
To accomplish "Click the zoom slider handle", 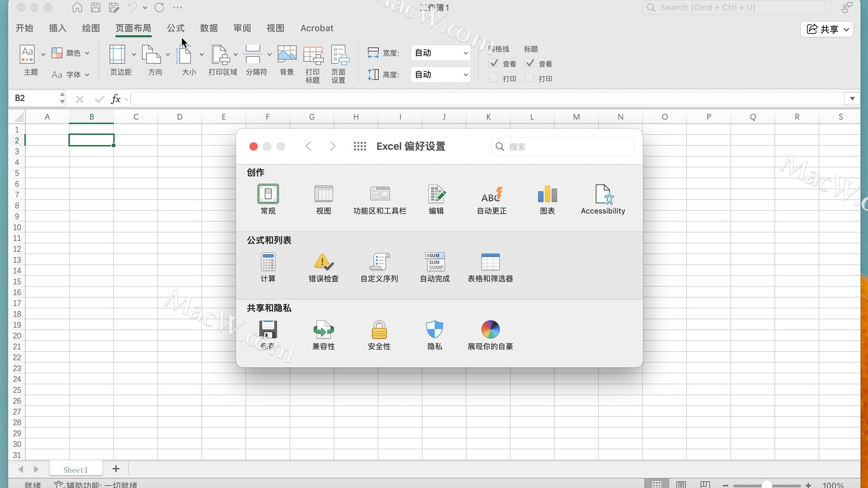I will [x=766, y=485].
